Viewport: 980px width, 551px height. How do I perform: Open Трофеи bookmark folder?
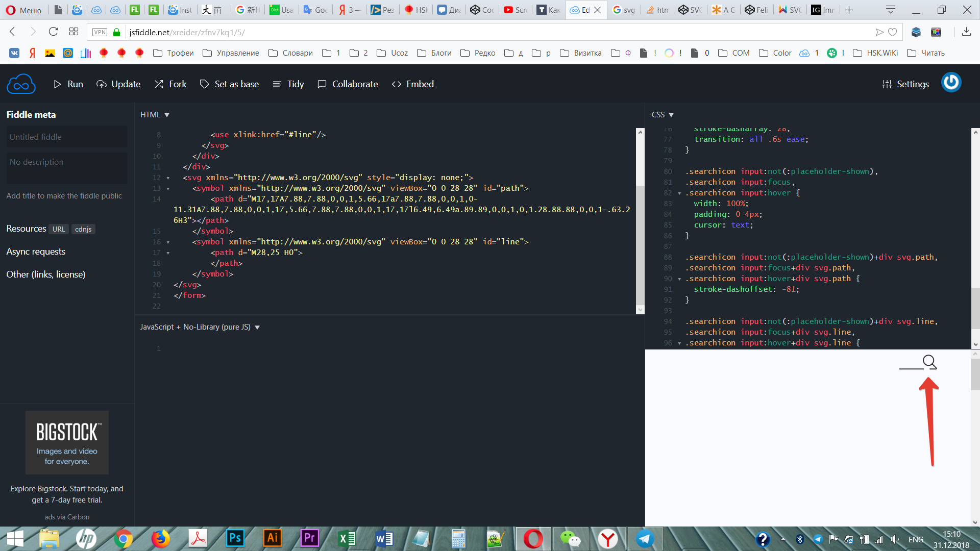174,53
